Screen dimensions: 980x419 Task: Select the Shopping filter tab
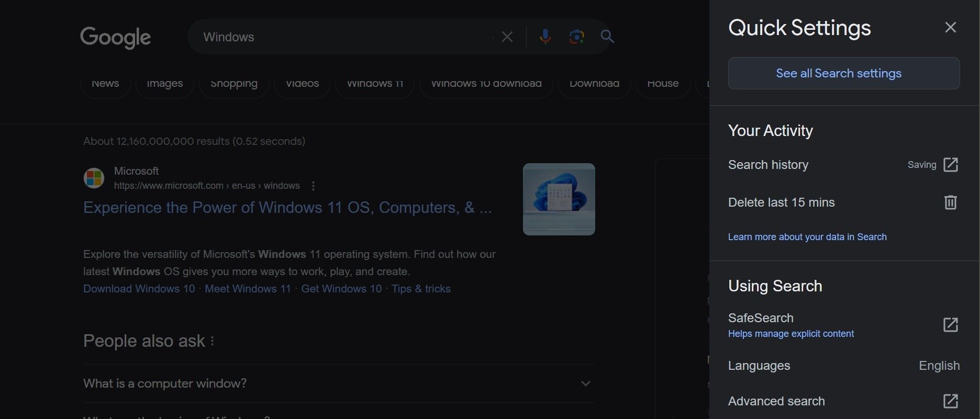(233, 84)
